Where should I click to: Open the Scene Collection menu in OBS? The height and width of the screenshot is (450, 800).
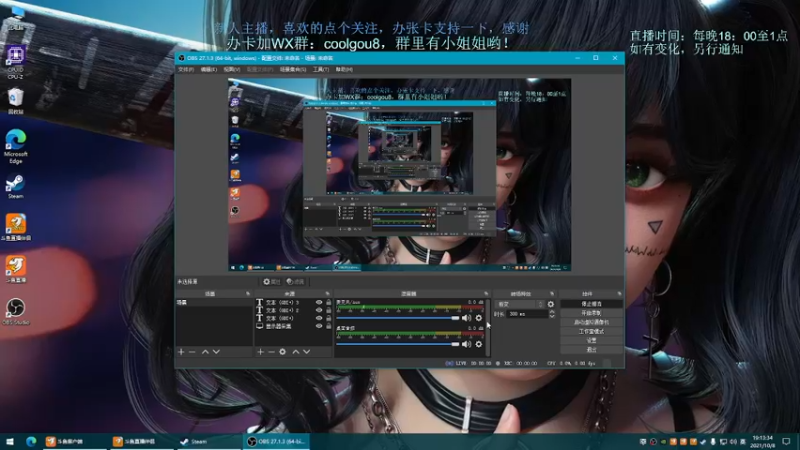pos(293,69)
